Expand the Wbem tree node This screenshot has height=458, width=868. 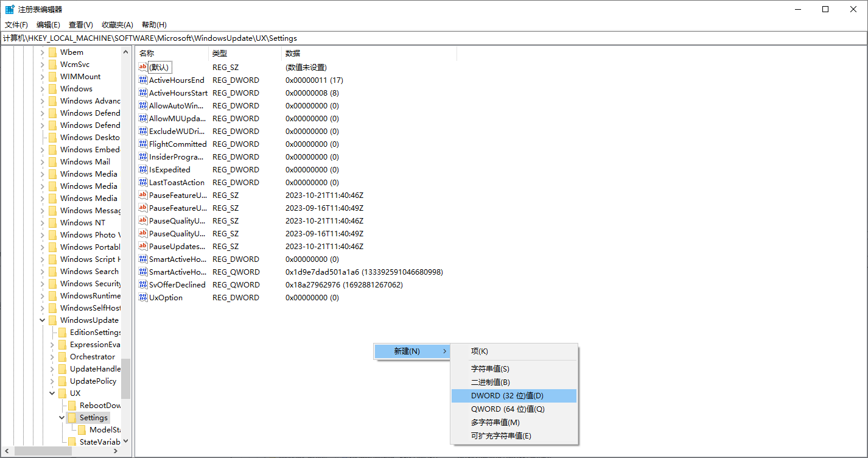tap(43, 52)
